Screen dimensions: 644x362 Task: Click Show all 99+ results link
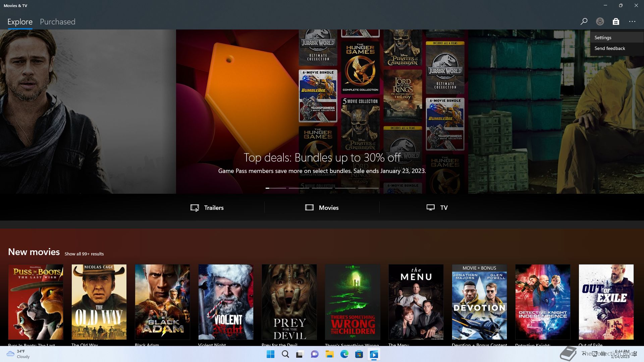84,254
